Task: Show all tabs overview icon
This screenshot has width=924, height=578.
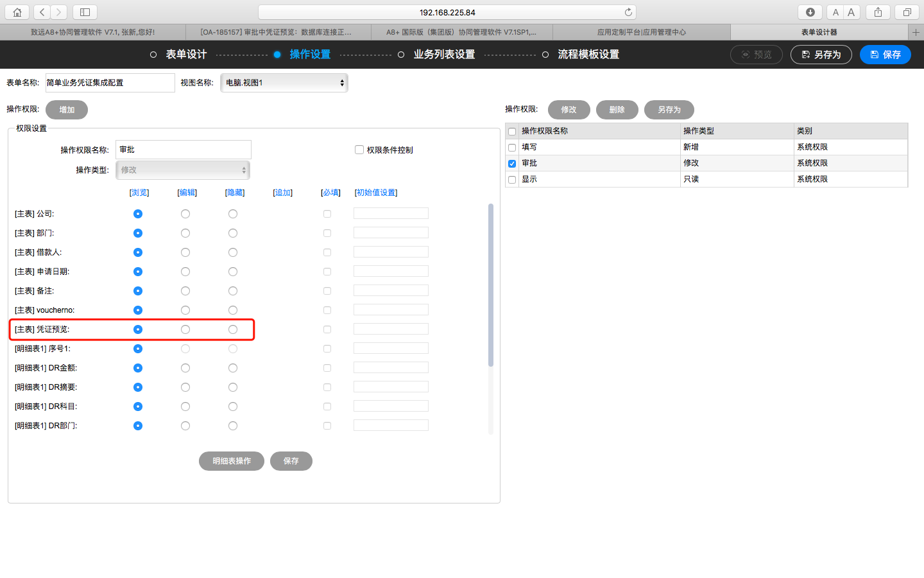Action: [907, 12]
